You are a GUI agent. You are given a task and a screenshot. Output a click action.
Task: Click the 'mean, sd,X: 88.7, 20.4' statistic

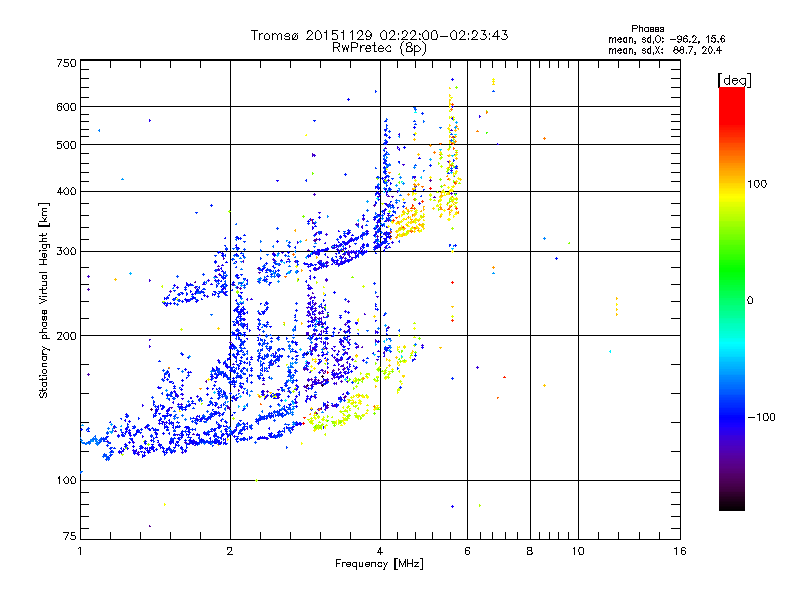tap(665, 50)
